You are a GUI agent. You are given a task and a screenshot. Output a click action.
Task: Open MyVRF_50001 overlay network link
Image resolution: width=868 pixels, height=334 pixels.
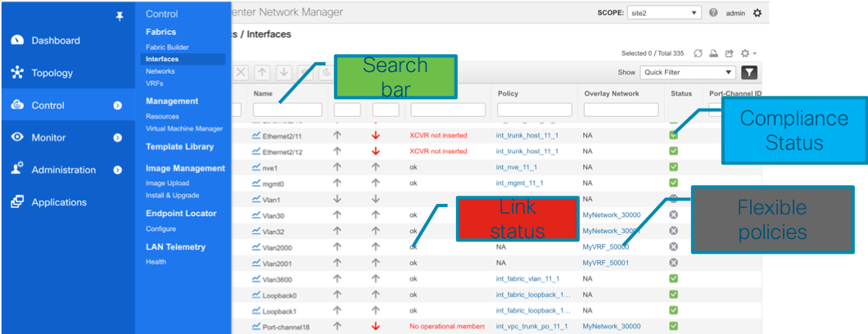click(x=605, y=263)
